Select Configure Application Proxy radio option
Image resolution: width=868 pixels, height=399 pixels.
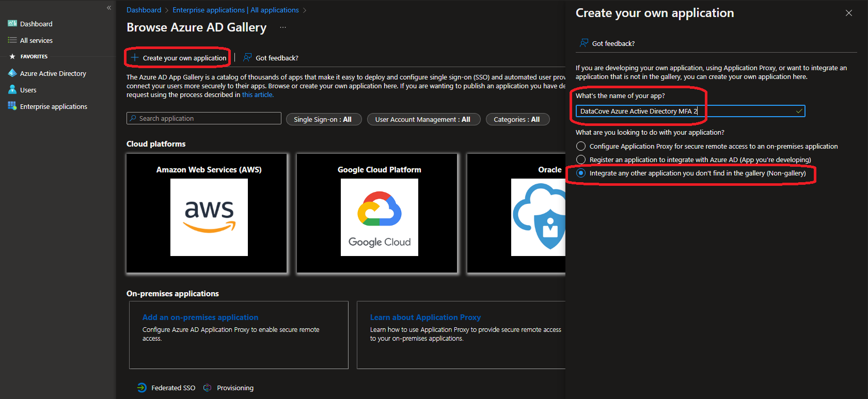[x=581, y=146]
